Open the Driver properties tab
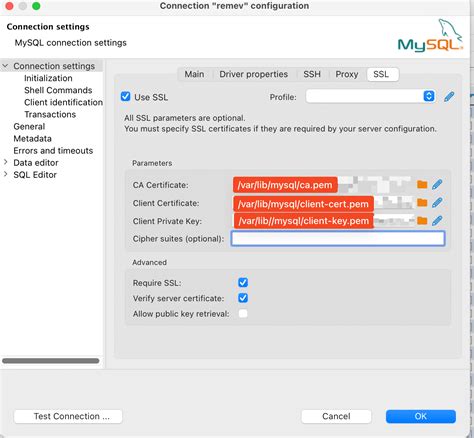The width and height of the screenshot is (474, 438). coord(253,74)
